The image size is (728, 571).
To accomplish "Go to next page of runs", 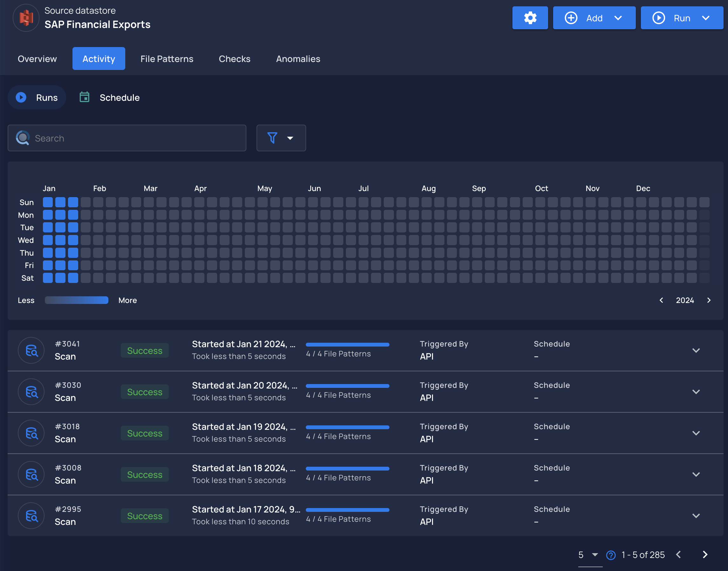I will pos(705,554).
